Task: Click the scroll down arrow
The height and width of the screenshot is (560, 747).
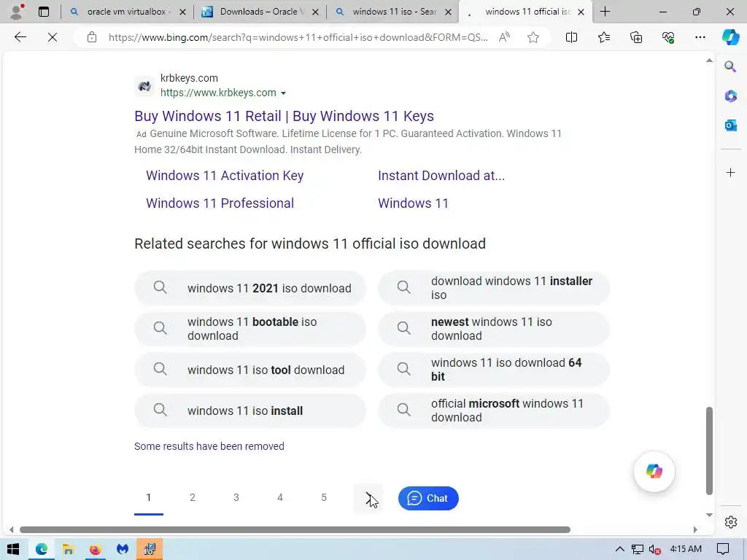Action: click(x=709, y=515)
